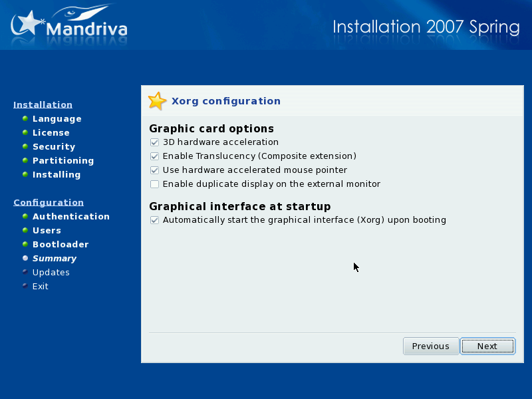
Task: Toggle 3D hardware acceleration checkbox
Action: point(154,142)
